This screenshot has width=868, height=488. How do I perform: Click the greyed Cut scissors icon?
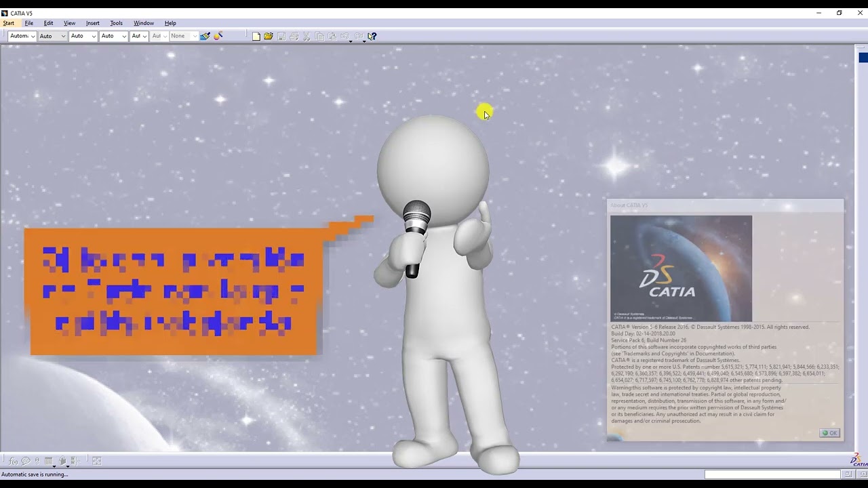tap(307, 36)
